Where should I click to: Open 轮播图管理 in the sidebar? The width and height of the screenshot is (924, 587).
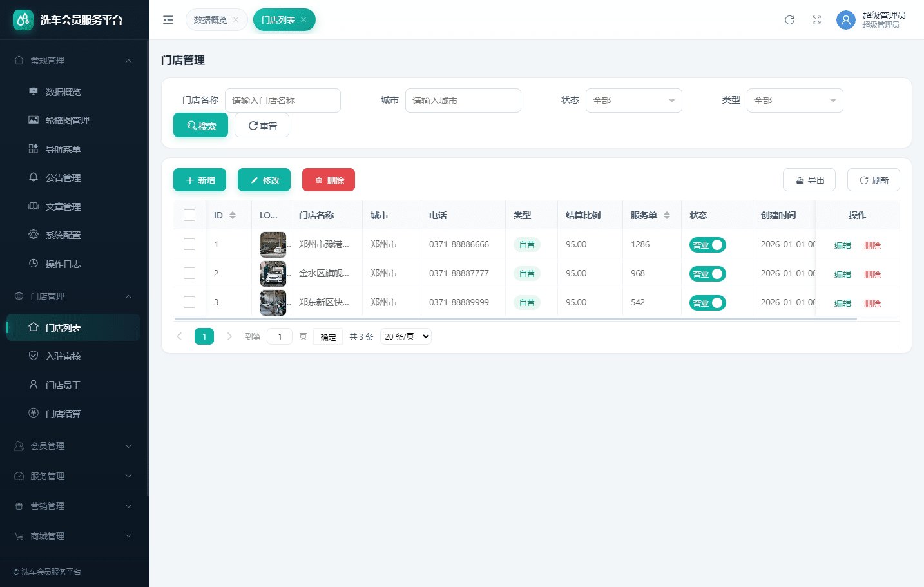[x=73, y=120]
